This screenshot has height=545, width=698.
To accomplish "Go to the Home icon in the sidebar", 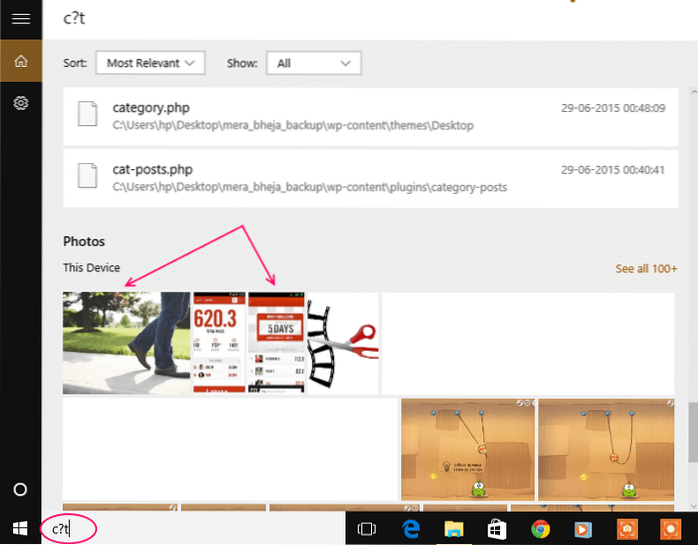I will [20, 62].
